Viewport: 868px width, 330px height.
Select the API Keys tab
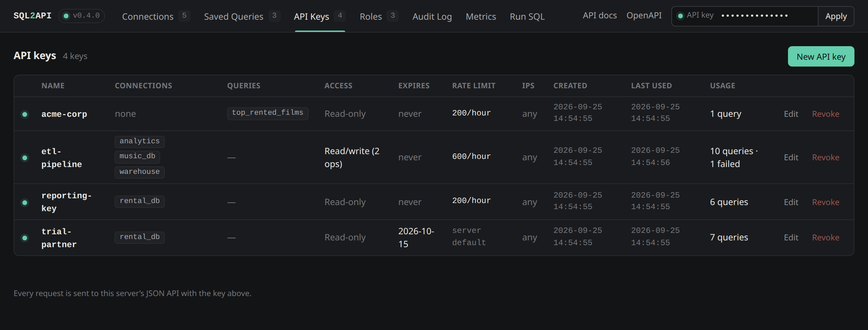pos(320,16)
